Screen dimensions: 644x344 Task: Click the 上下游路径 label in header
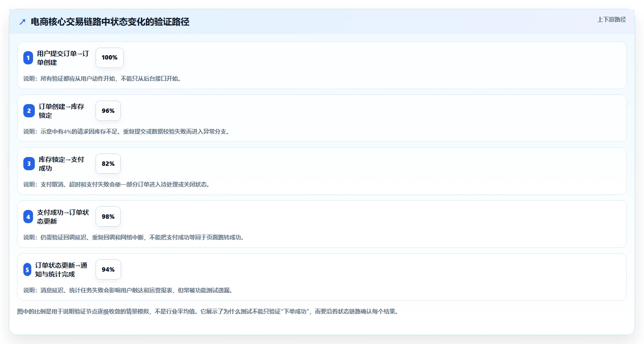[611, 19]
